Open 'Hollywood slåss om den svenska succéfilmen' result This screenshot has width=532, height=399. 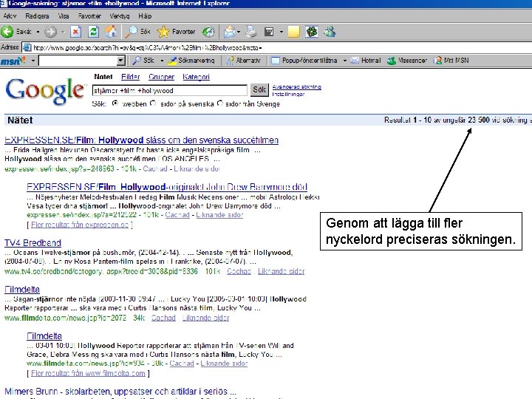pyautogui.click(x=141, y=140)
